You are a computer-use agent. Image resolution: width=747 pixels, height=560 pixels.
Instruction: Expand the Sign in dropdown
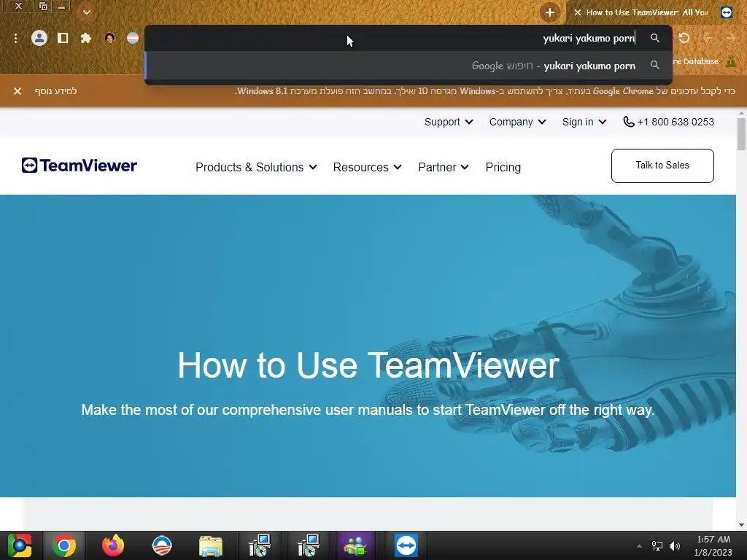584,122
